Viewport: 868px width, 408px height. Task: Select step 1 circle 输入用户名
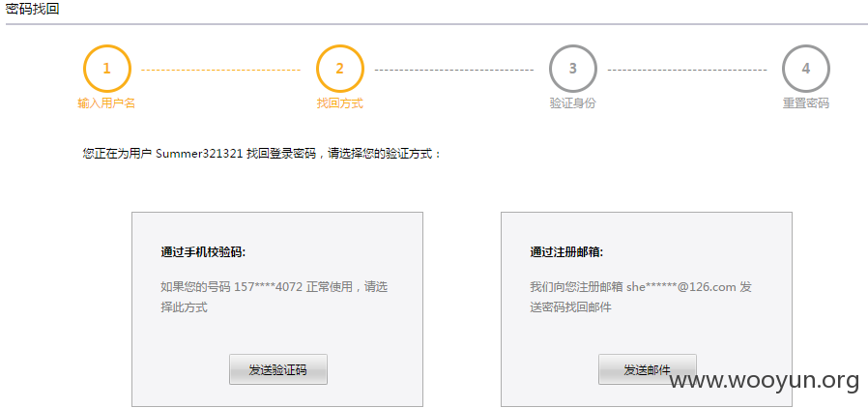[x=107, y=69]
